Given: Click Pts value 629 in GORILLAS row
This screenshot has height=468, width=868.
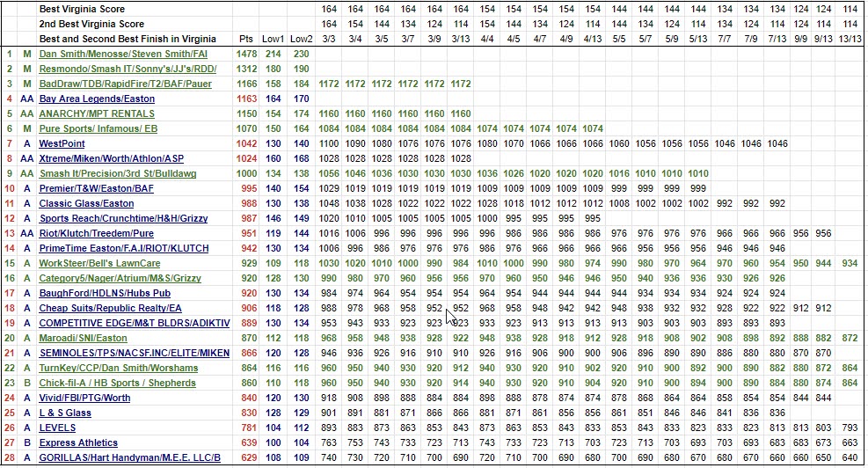Looking at the screenshot, I should (x=249, y=457).
